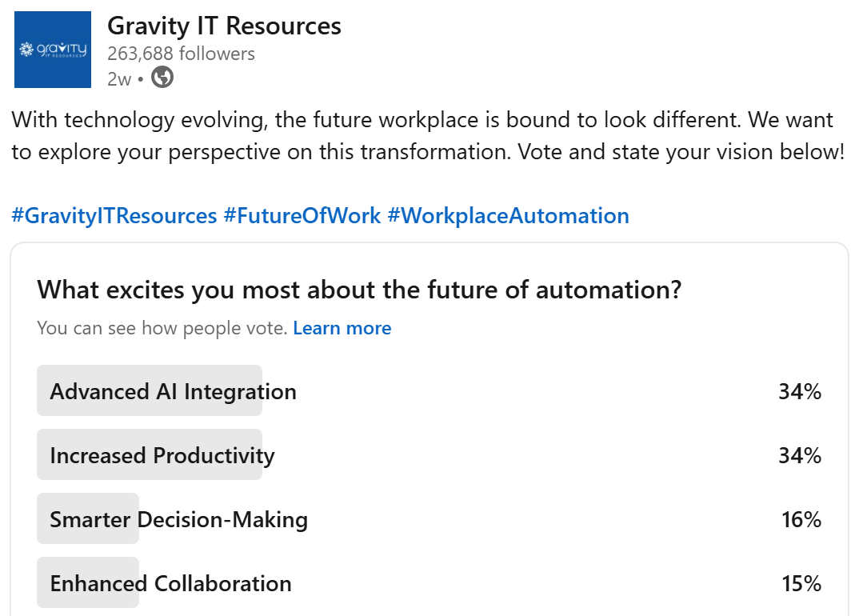
Task: Select the Smarter Decision-Making poll option
Action: [x=178, y=519]
